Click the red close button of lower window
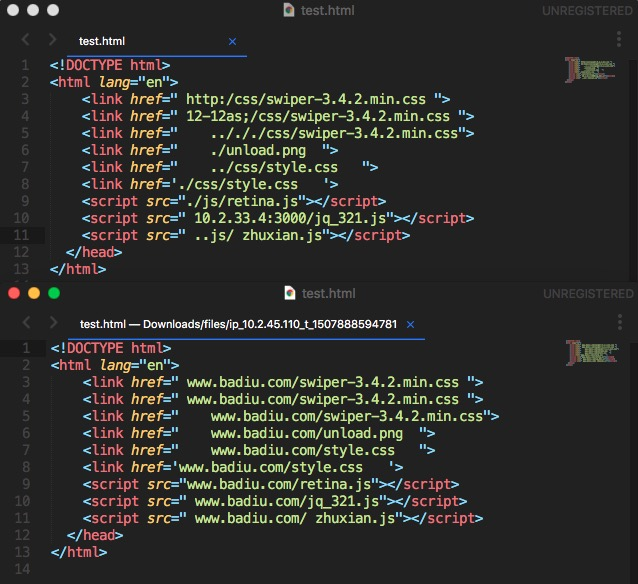Image resolution: width=638 pixels, height=584 pixels. 14,293
